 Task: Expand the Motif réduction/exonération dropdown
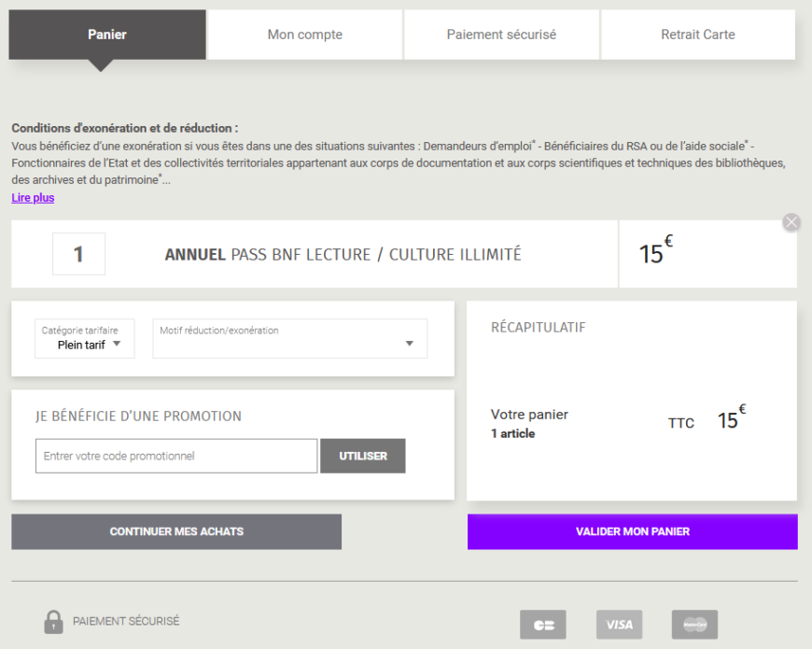(289, 339)
